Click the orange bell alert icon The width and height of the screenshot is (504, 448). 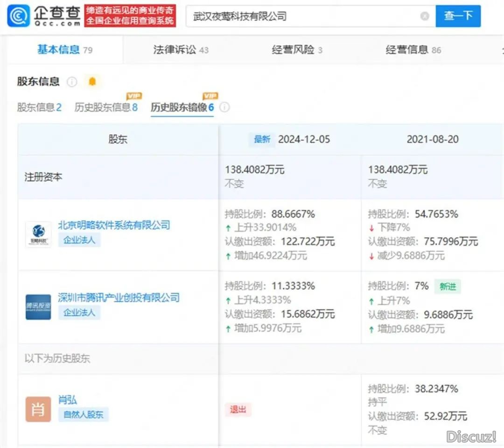click(92, 81)
